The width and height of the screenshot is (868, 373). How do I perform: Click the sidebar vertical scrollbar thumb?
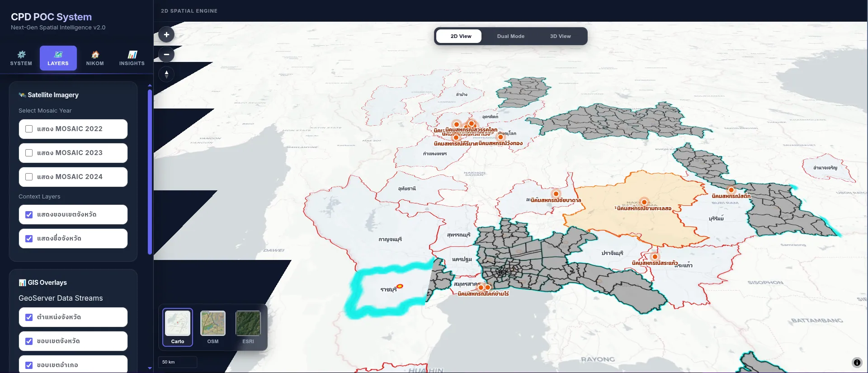150,172
